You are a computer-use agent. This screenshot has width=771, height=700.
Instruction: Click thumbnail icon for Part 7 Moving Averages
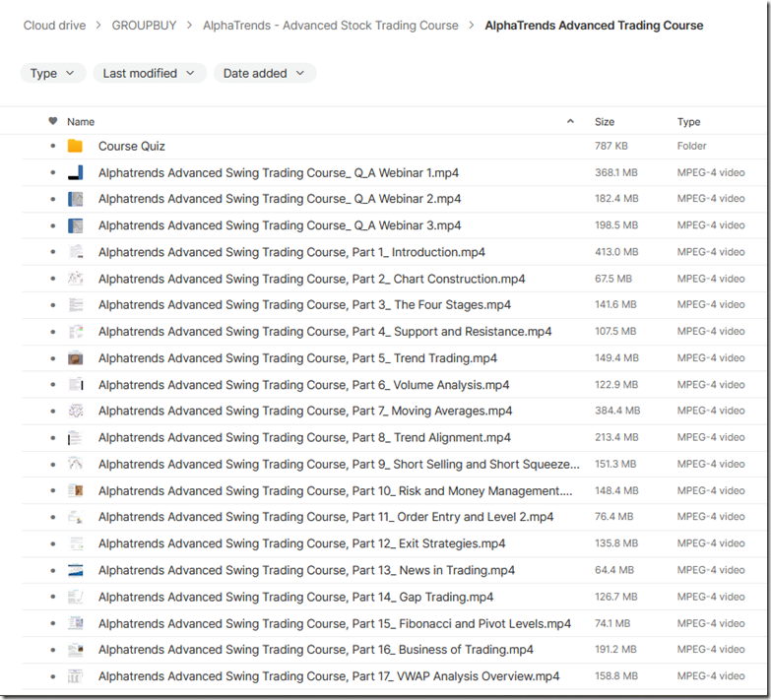(x=75, y=412)
